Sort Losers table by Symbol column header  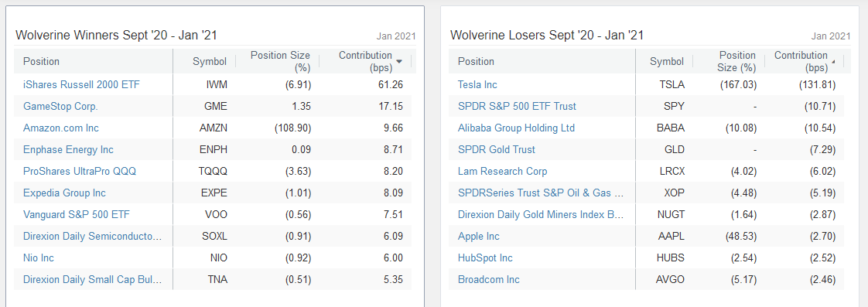(x=667, y=61)
